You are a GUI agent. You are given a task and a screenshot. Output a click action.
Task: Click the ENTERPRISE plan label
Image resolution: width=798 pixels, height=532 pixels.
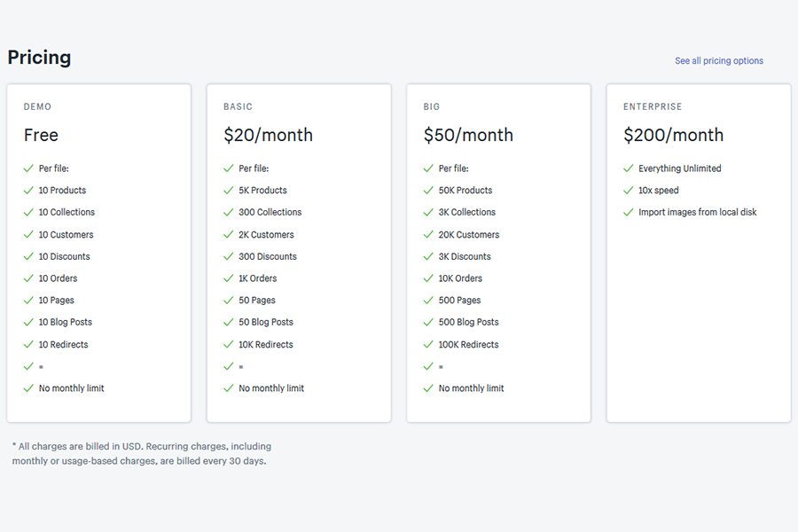pyautogui.click(x=653, y=106)
